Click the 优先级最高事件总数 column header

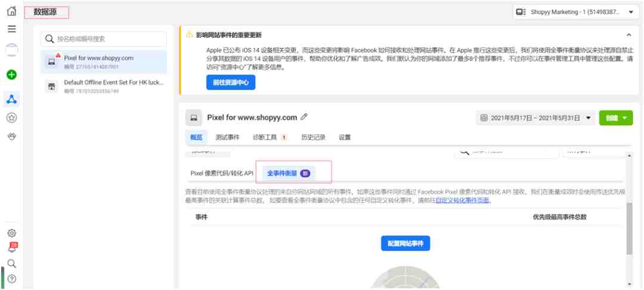[559, 217]
